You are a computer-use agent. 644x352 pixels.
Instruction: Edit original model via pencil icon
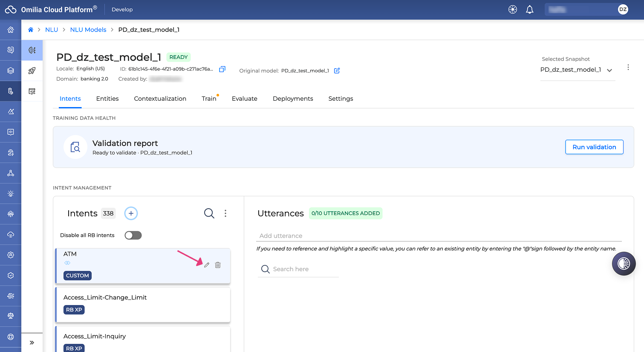[x=337, y=71]
